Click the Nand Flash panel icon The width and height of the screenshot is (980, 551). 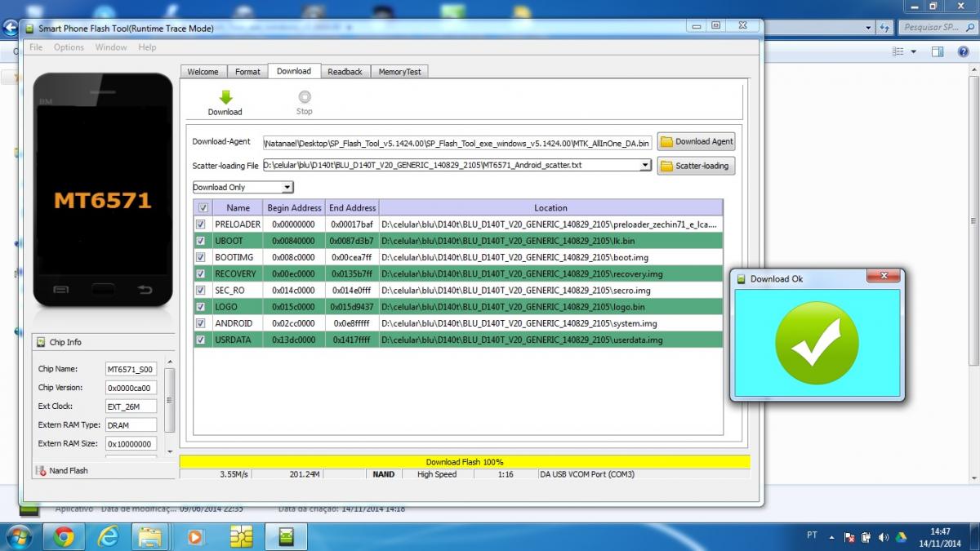tap(41, 470)
